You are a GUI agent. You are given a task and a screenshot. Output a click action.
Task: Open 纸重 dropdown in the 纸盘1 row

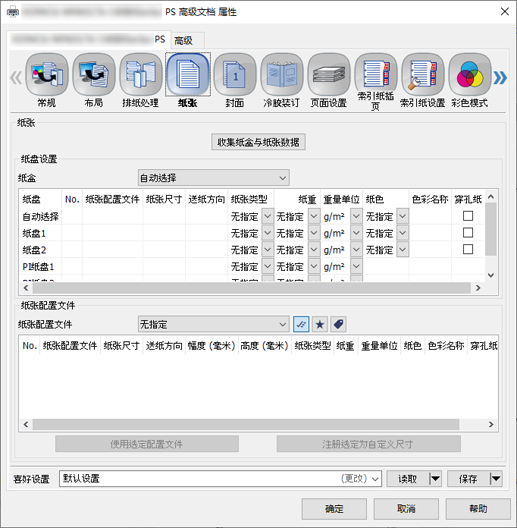(x=314, y=233)
